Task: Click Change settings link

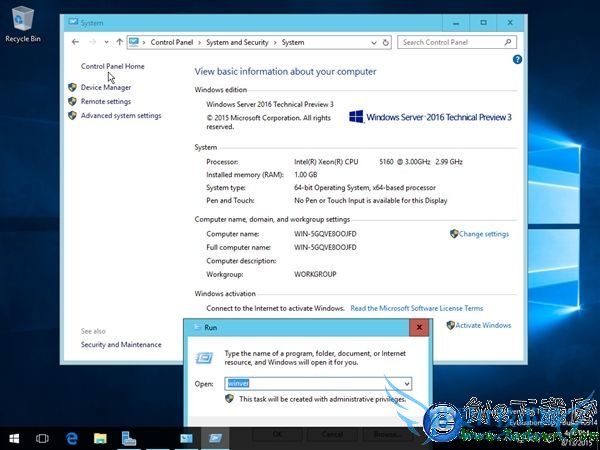Action: (x=484, y=234)
